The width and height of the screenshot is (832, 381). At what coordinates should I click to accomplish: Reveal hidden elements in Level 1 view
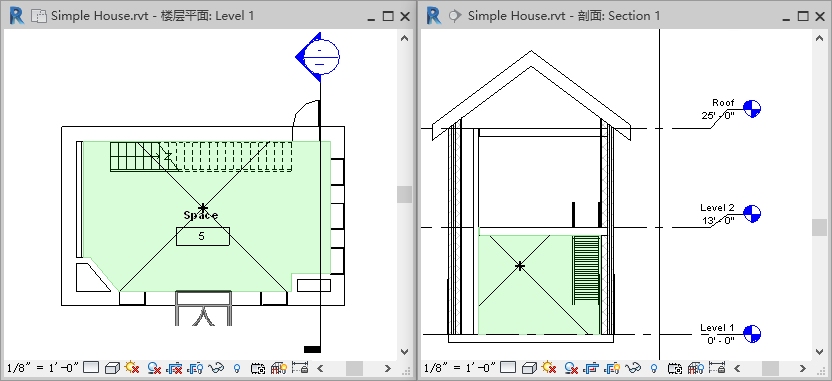[x=237, y=368]
